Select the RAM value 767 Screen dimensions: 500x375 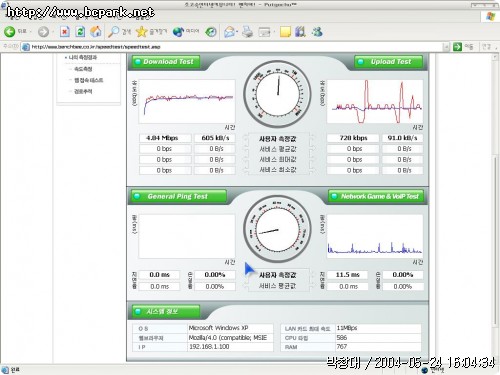coord(342,347)
